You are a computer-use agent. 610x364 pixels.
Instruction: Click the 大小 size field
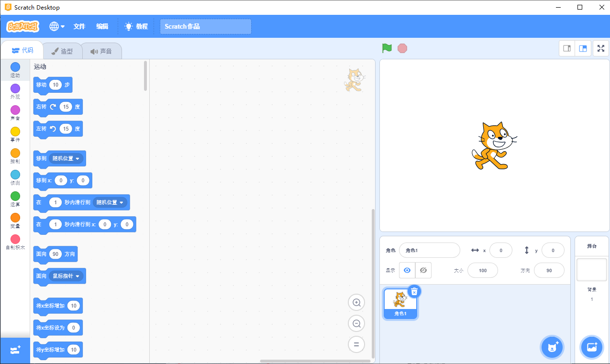point(483,270)
